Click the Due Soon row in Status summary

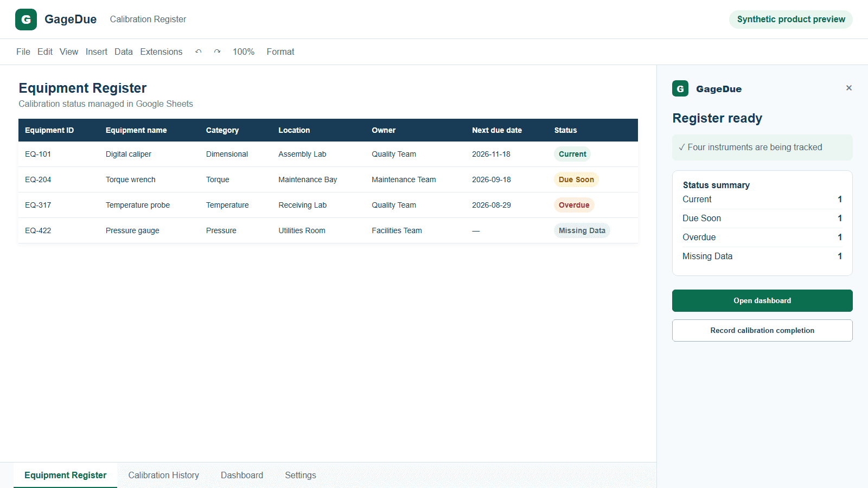[762, 219]
